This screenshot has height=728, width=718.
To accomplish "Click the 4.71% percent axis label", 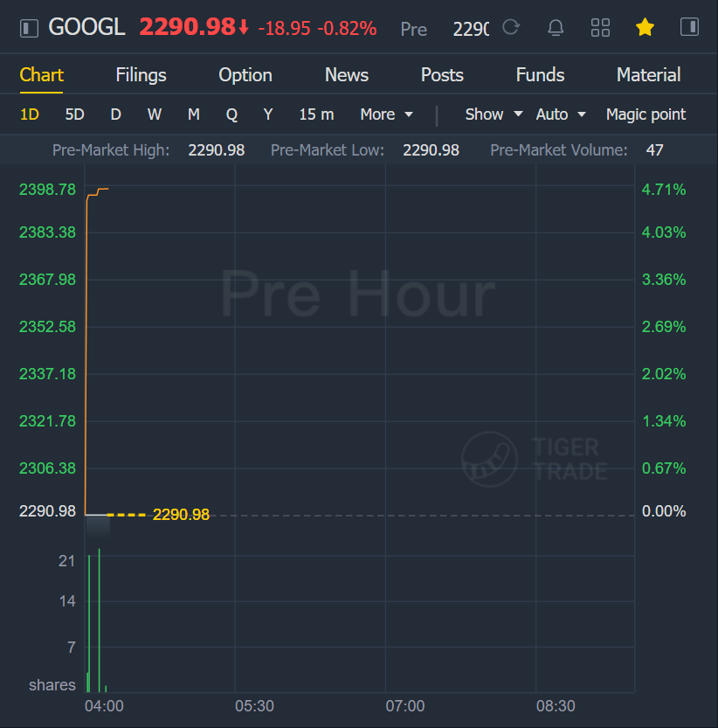I will (663, 190).
